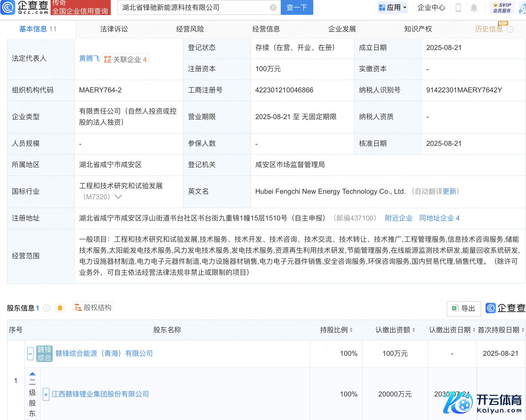Screen dimensions: 526x420
Task: Expand the 国标行业 M7320 chevron
Action: [118, 197]
